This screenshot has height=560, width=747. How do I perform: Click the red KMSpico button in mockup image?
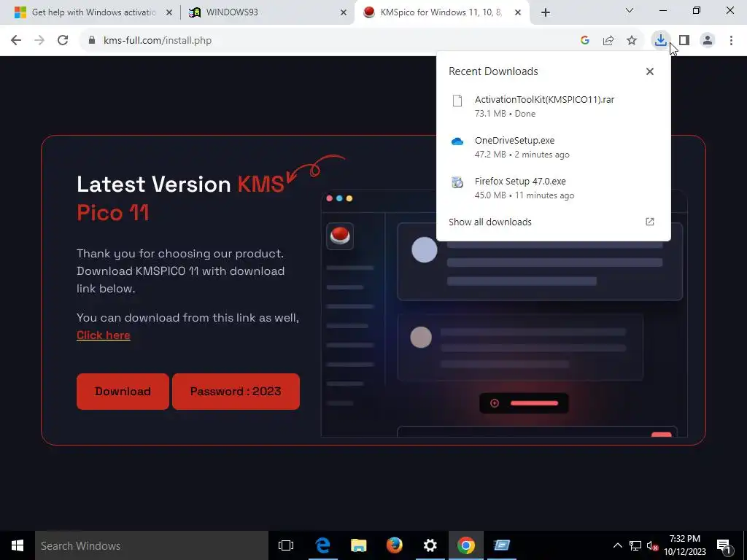(x=340, y=236)
